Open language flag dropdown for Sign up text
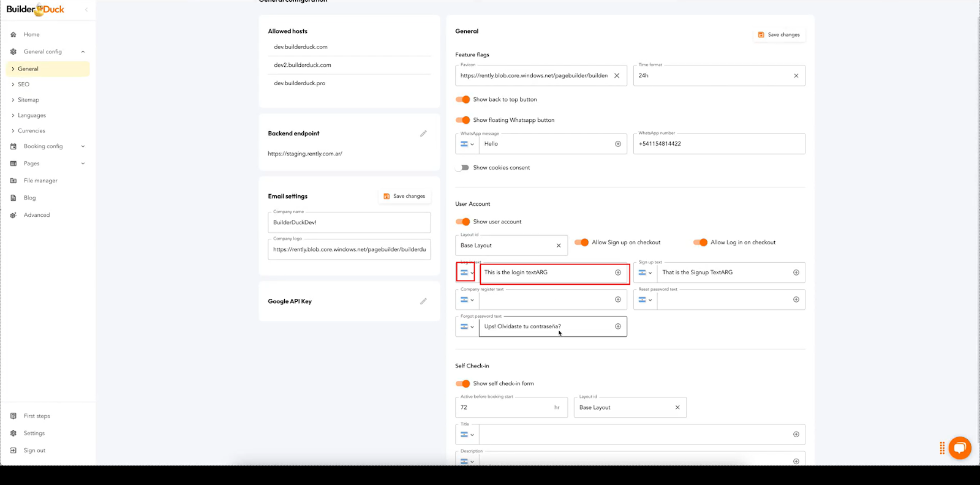 point(645,273)
